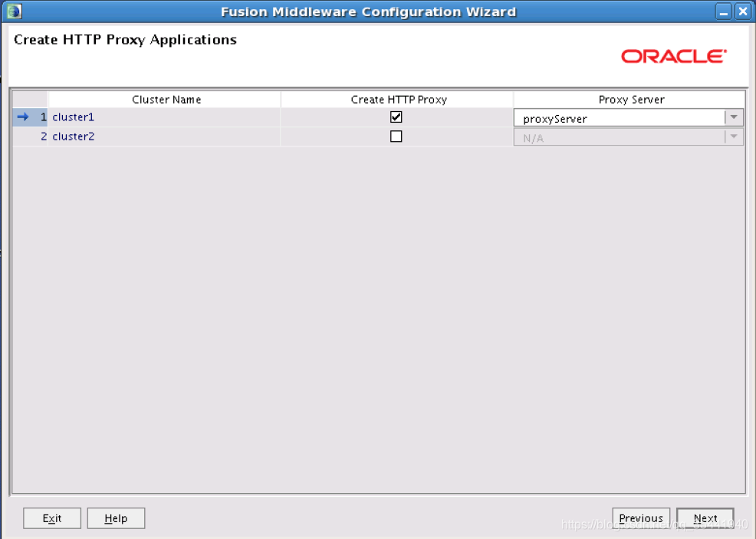Click the wizard globe icon in title bar
This screenshot has width=756, height=539.
coord(15,11)
